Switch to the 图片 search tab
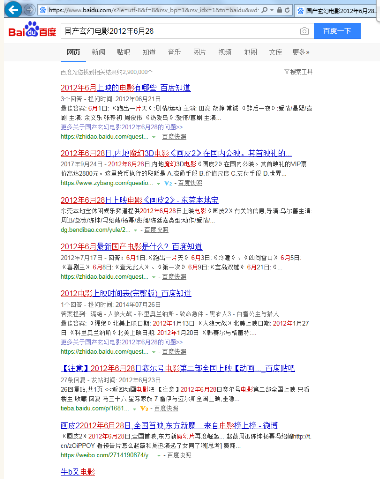The height and width of the screenshot is (479, 380). (199, 52)
